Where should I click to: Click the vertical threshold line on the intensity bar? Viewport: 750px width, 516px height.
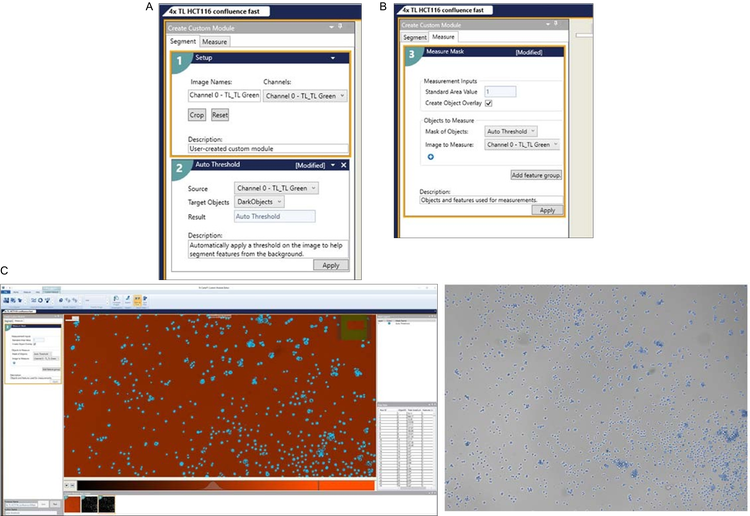point(318,485)
